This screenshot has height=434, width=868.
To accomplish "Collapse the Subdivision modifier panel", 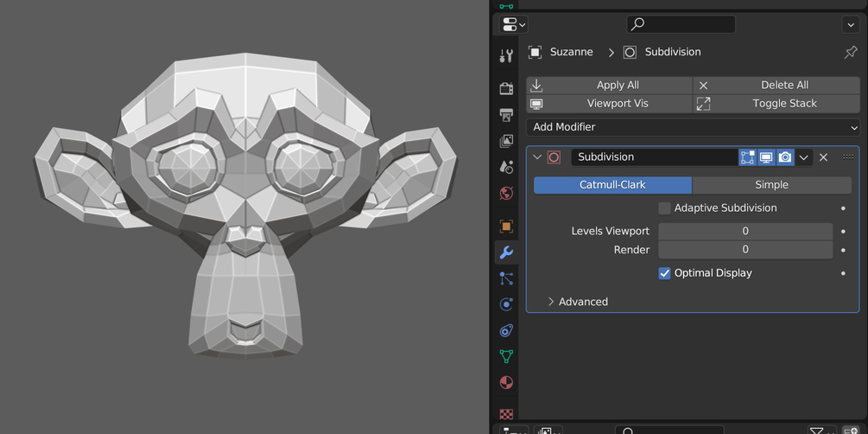I will point(536,157).
